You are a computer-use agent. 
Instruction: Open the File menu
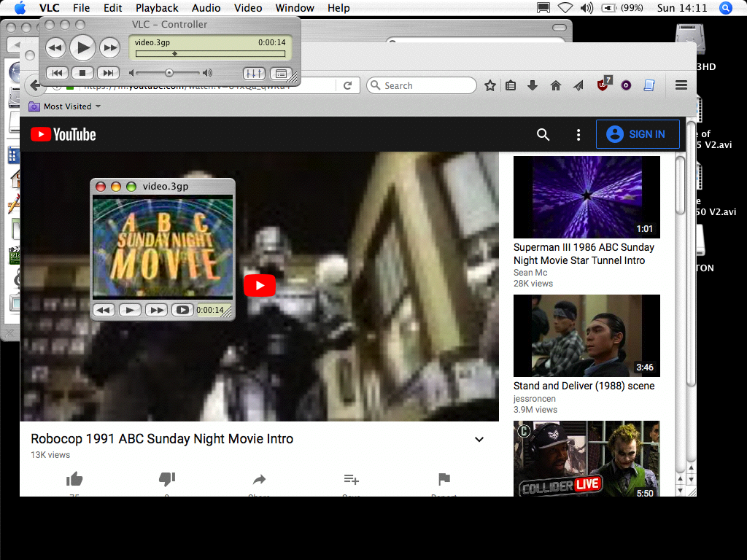tap(82, 8)
